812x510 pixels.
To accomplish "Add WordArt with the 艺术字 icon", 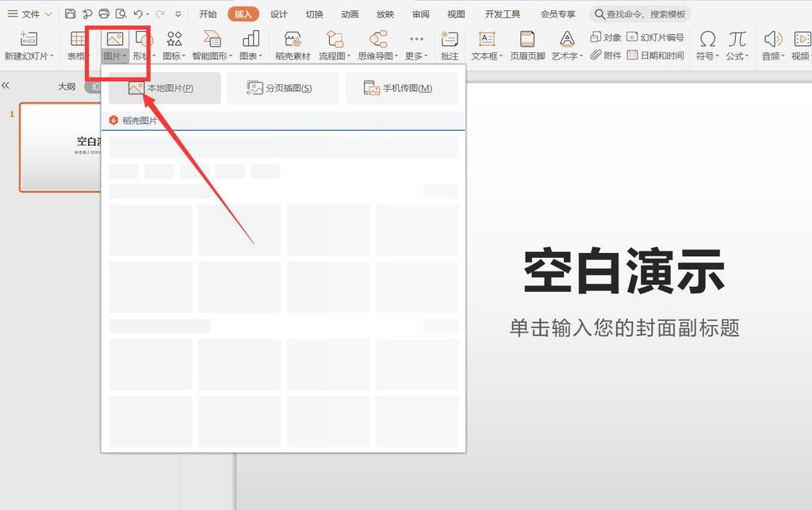I will [x=565, y=45].
